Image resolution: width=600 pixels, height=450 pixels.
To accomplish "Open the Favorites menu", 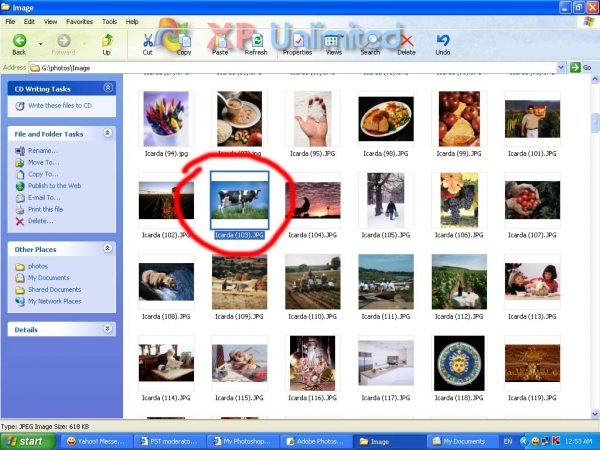I will coord(79,22).
